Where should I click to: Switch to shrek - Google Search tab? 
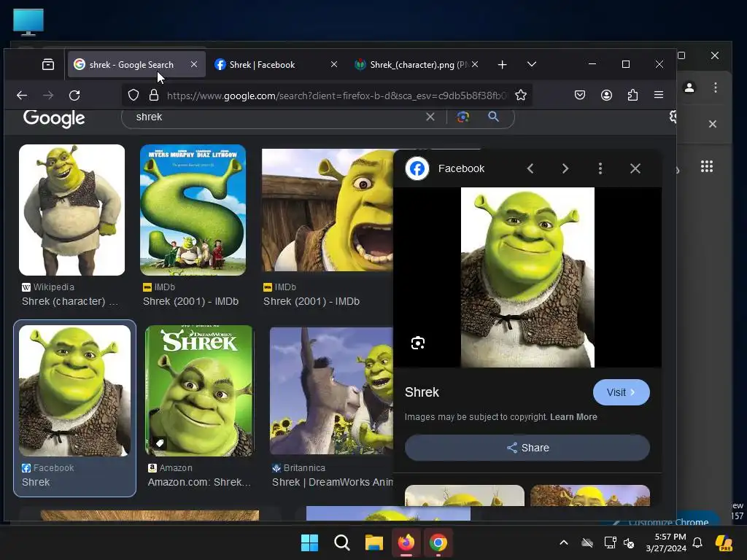(136, 64)
